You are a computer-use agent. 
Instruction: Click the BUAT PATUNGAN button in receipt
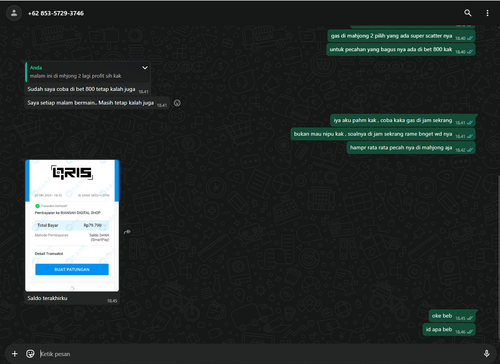(x=72, y=269)
